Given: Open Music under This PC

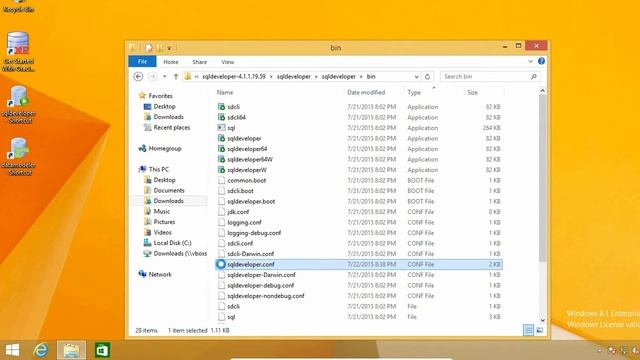Looking at the screenshot, I should [161, 211].
